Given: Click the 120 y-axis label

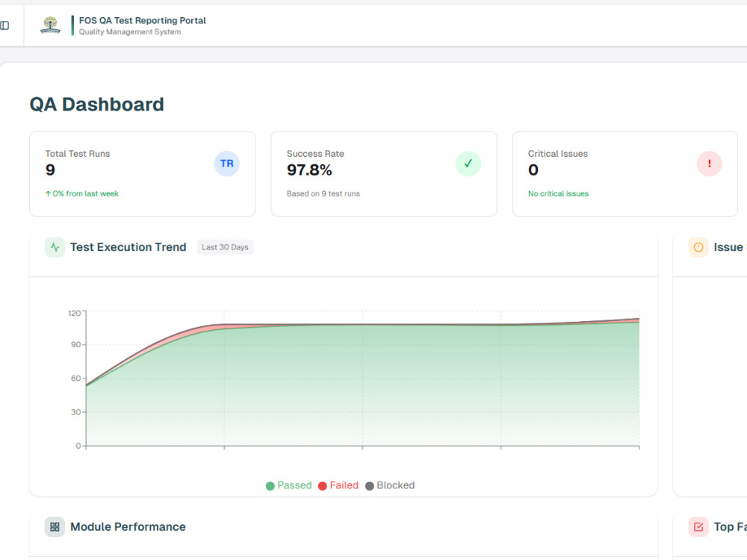Looking at the screenshot, I should pyautogui.click(x=74, y=314).
